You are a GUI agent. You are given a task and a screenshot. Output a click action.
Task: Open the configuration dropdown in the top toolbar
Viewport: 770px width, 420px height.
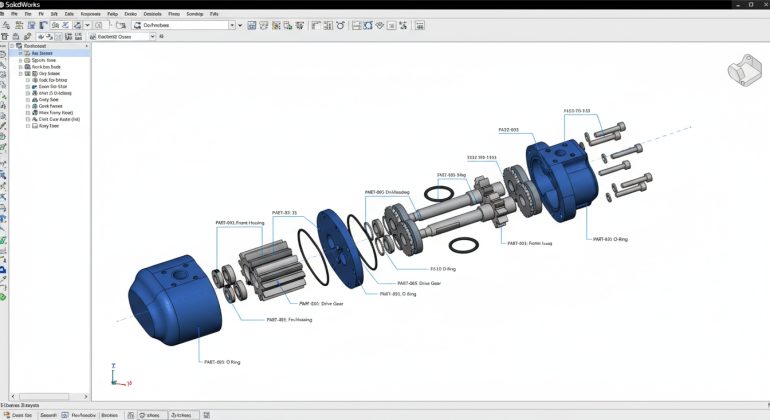[234, 25]
